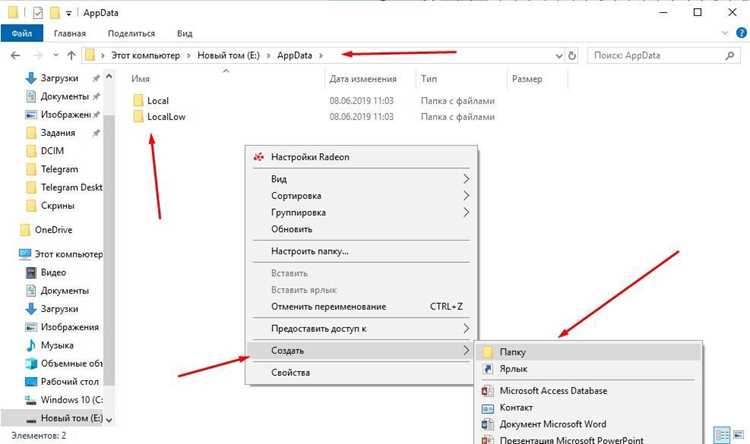
Task: Click Новый том (E:) breadcrumb
Action: coord(228,56)
